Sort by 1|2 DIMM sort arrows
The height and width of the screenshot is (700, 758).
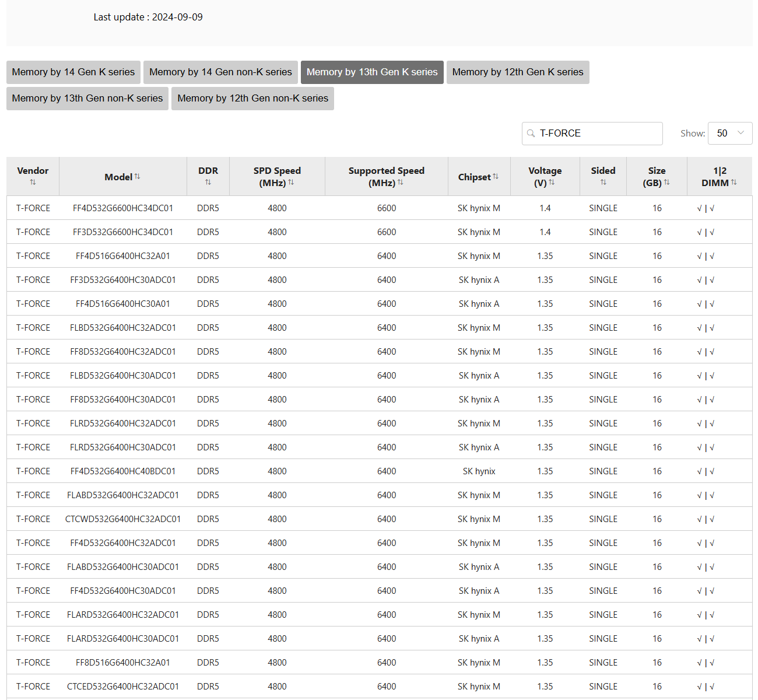click(x=734, y=183)
